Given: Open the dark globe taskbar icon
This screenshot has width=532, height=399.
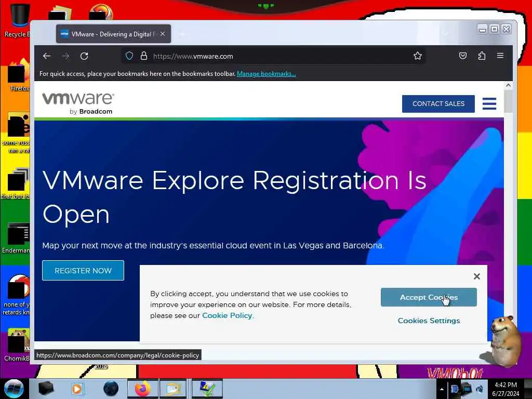Looking at the screenshot, I should [111, 389].
